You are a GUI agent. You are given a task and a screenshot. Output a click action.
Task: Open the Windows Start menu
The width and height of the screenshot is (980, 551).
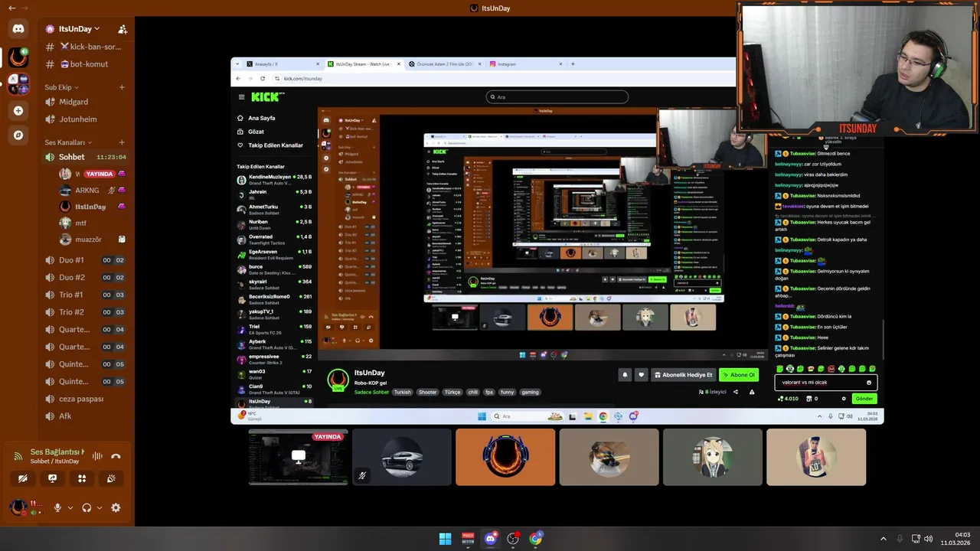(x=445, y=539)
